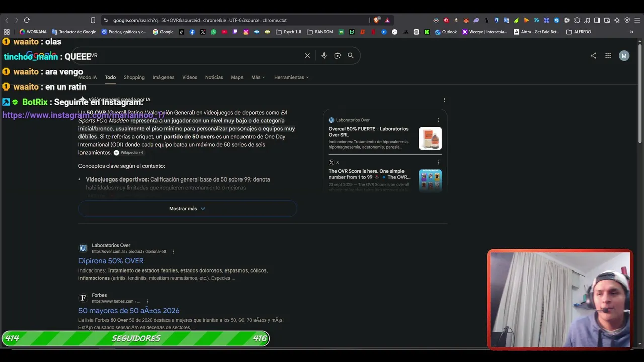
Task: Open the site information icon in address bar
Action: (106, 20)
